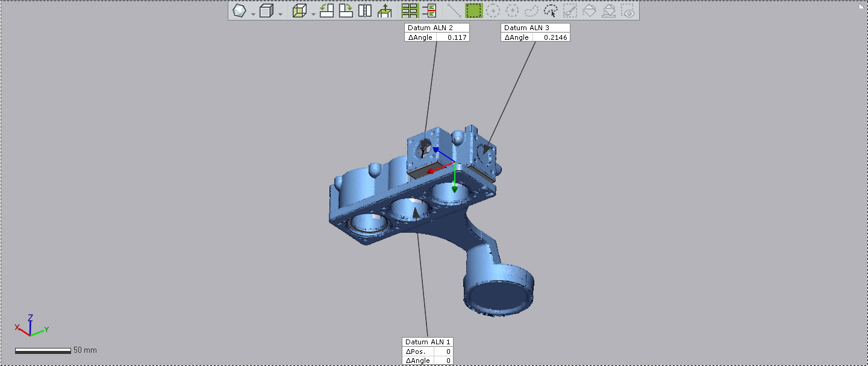Image resolution: width=868 pixels, height=366 pixels.
Task: Select the line selection tool
Action: [x=454, y=11]
